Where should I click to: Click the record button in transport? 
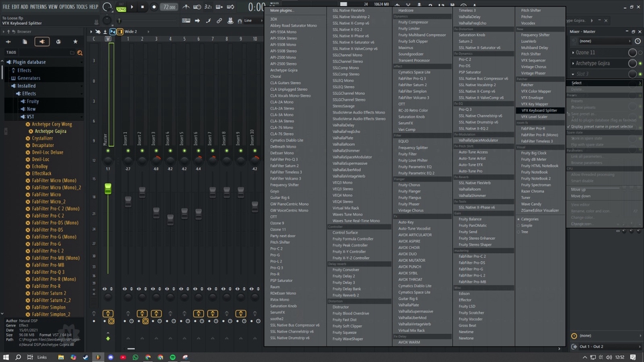coord(154,7)
